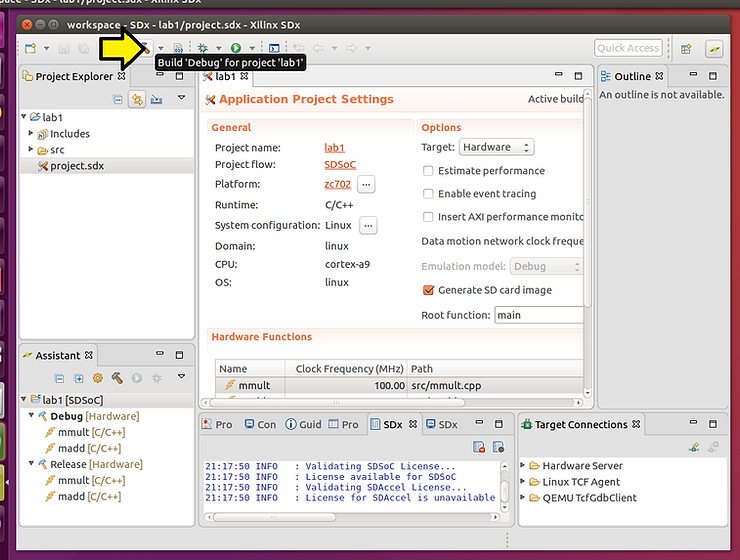This screenshot has width=740, height=560.
Task: Expand Hardware Server in Target Connections
Action: click(523, 465)
